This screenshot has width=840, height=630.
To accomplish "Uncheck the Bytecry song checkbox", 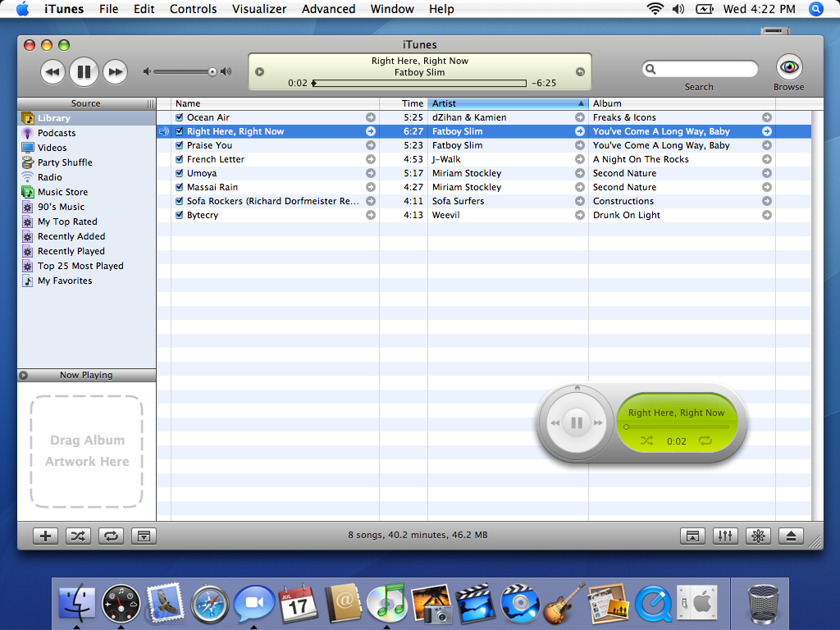I will coord(180,215).
